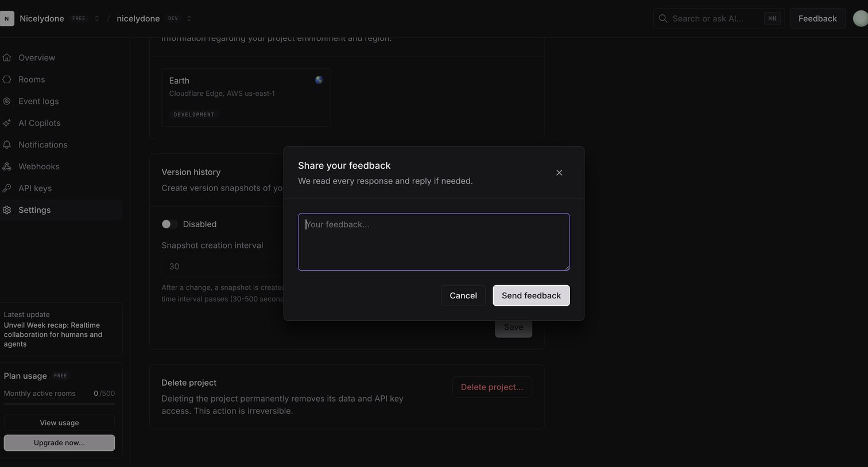Click the search magnifier icon
868x467 pixels.
(x=663, y=18)
